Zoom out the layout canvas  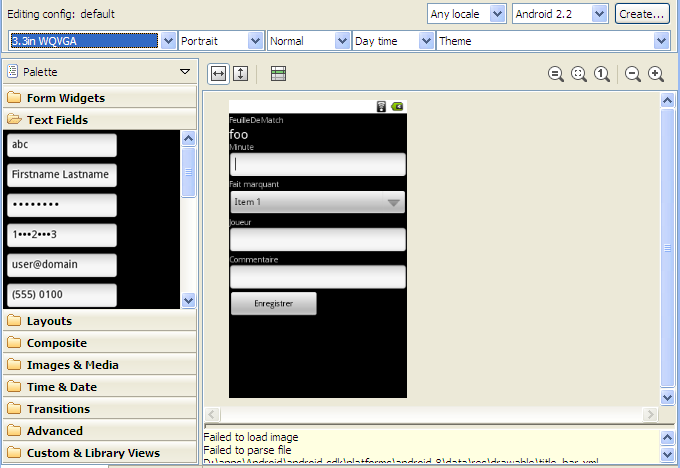tap(633, 74)
